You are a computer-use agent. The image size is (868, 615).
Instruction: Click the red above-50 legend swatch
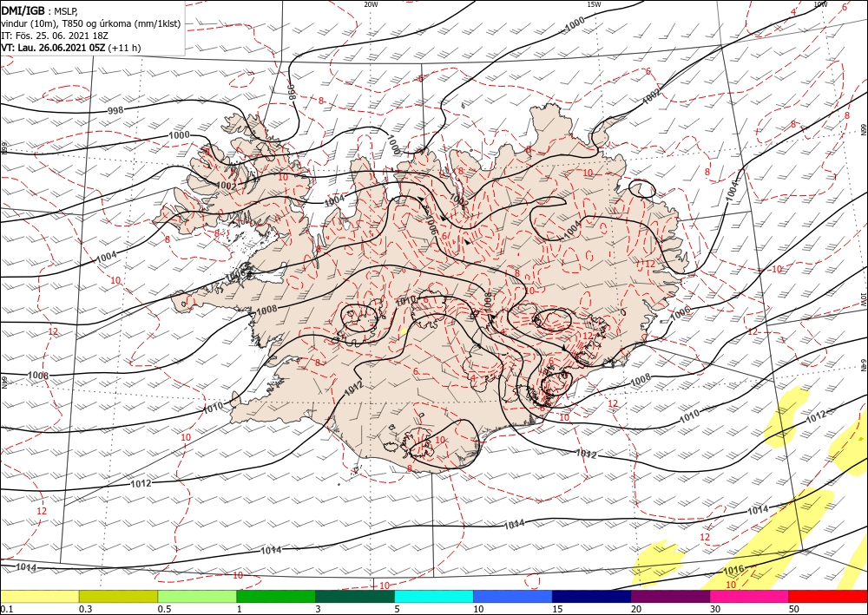(x=828, y=596)
